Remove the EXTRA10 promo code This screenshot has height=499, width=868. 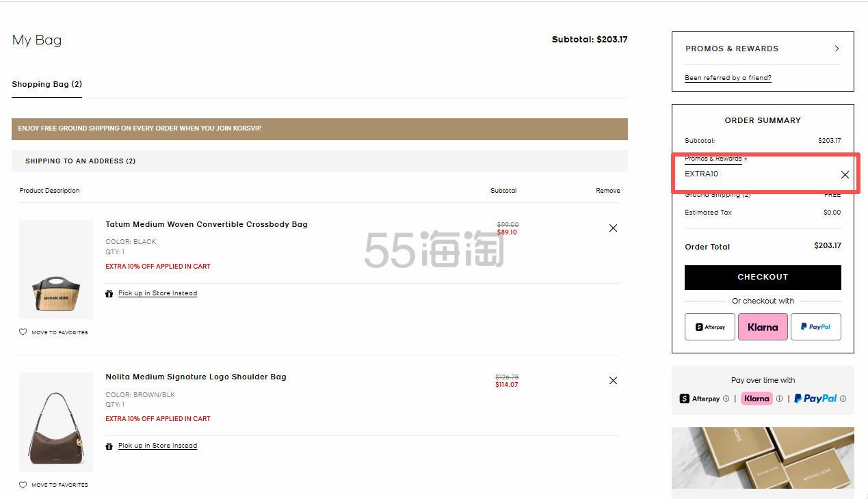[x=845, y=175]
